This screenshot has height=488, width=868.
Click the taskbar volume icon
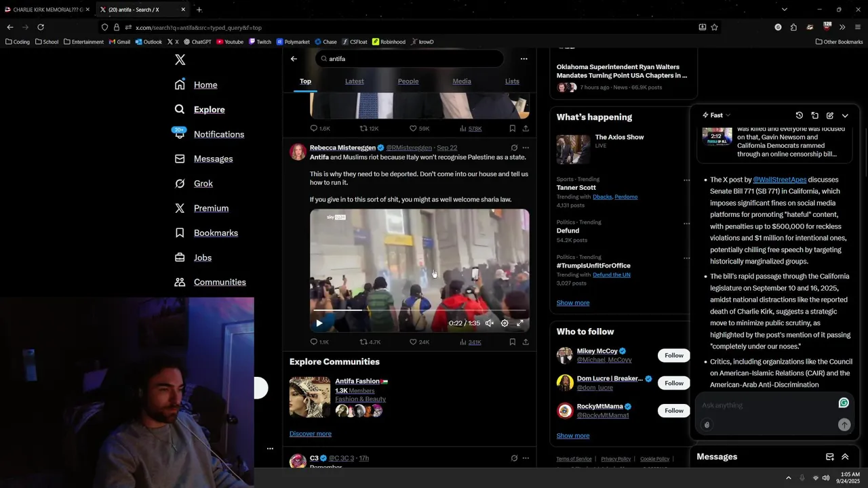tap(826, 478)
